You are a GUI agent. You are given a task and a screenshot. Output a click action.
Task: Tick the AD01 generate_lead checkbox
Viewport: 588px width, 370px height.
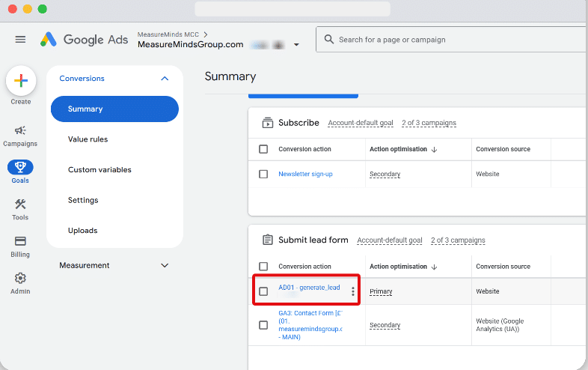263,291
